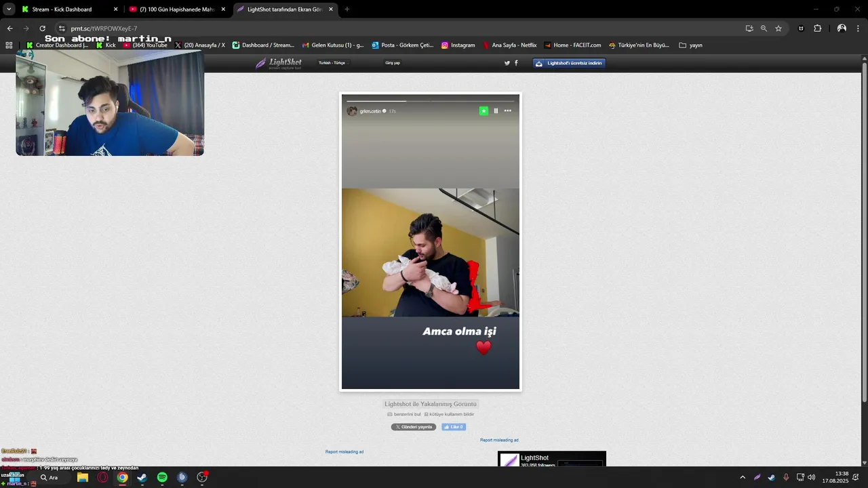Open site information icon in address bar

pyautogui.click(x=62, y=28)
